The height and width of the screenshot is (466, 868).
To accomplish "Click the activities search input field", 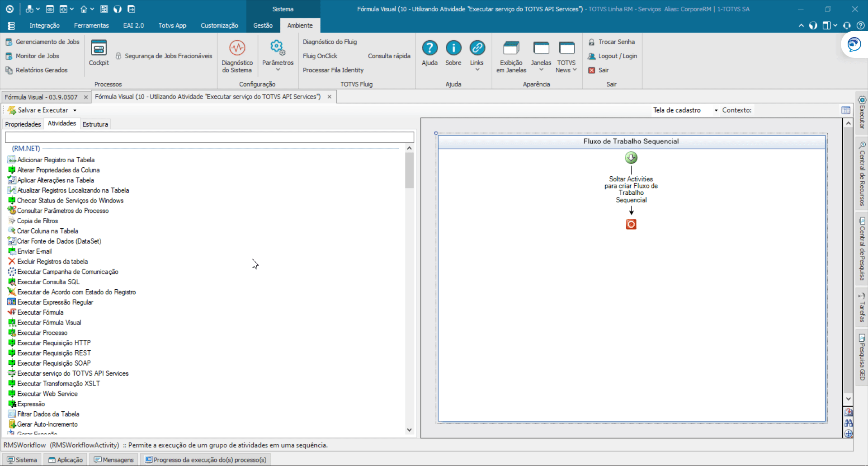I will (209, 137).
